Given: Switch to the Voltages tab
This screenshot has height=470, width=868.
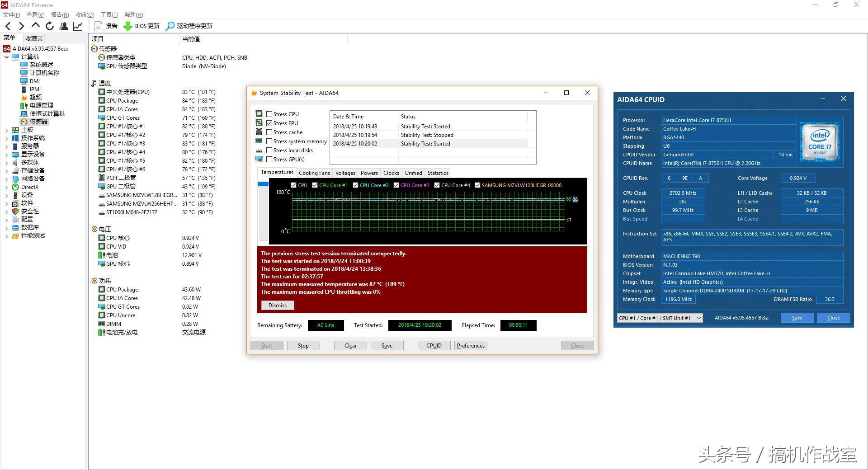Looking at the screenshot, I should (x=345, y=173).
